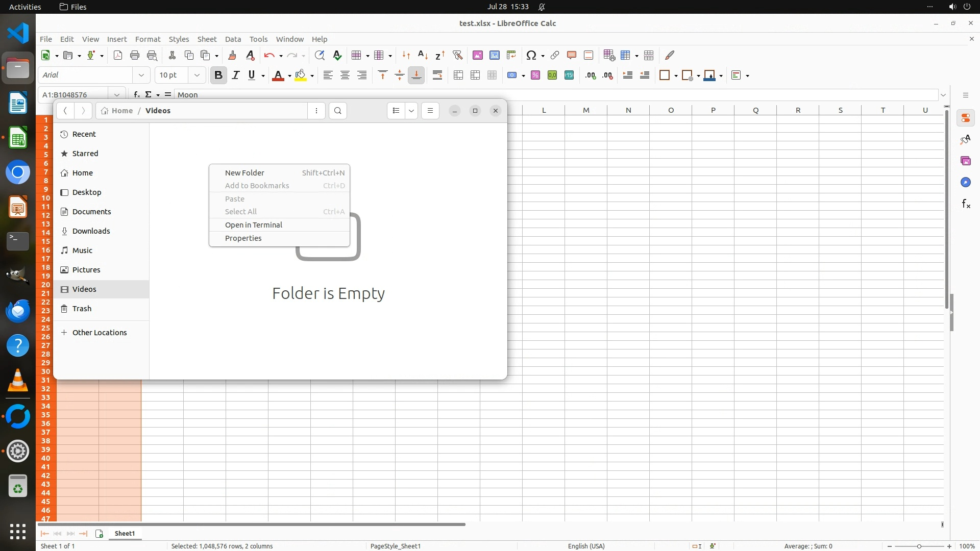The image size is (980, 551).
Task: Click the Sort Ascending toolbar icon
Action: (423, 55)
